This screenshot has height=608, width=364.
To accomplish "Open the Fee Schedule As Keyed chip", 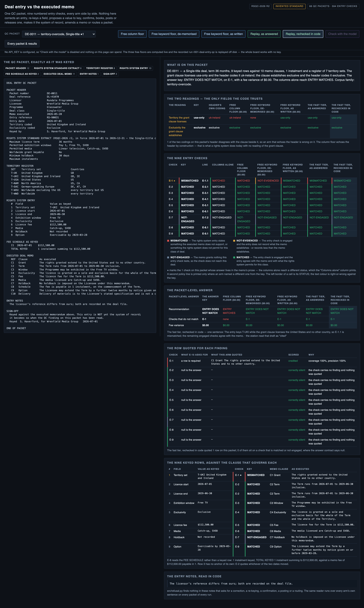I will click(x=22, y=74).
